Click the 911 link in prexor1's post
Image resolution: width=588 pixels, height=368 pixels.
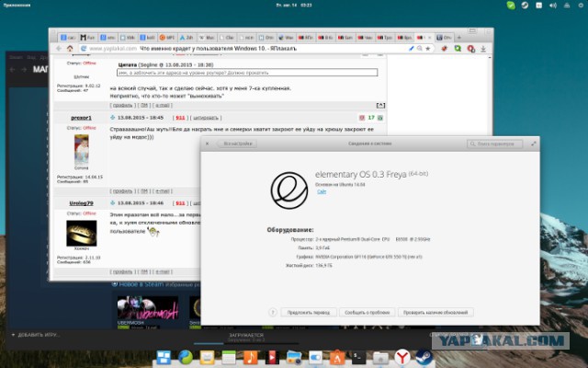180,118
